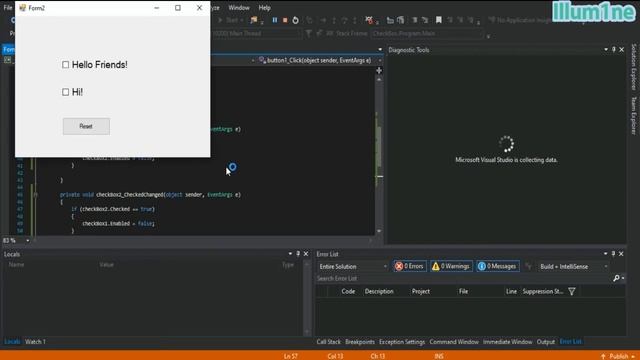Open the Publish dropdown arrow

633,356
